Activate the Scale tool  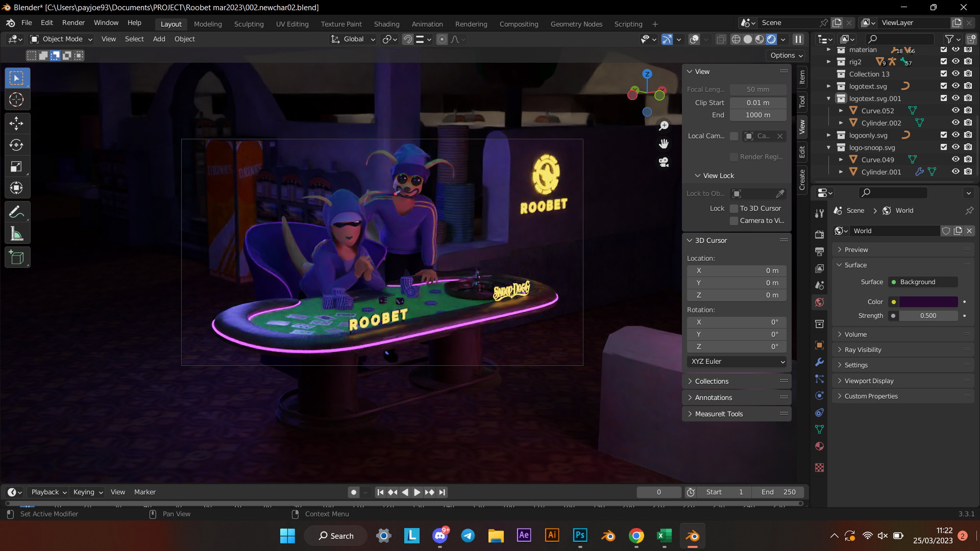click(17, 166)
